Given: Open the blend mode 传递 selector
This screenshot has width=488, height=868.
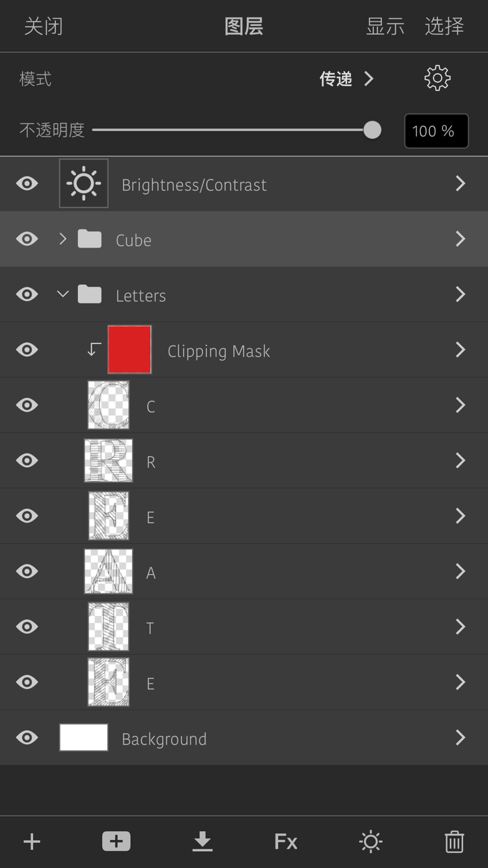Looking at the screenshot, I should coord(347,79).
